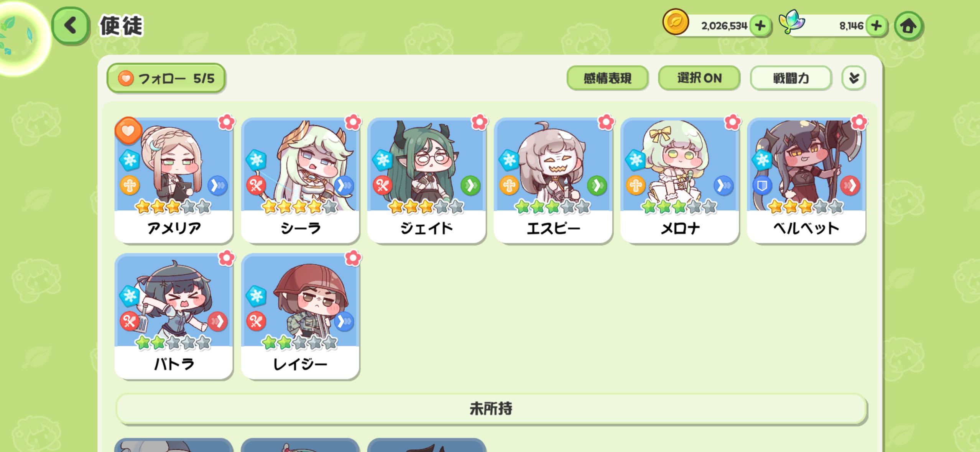Add gold coins with the plus icon
This screenshot has height=452, width=980.
tap(760, 26)
